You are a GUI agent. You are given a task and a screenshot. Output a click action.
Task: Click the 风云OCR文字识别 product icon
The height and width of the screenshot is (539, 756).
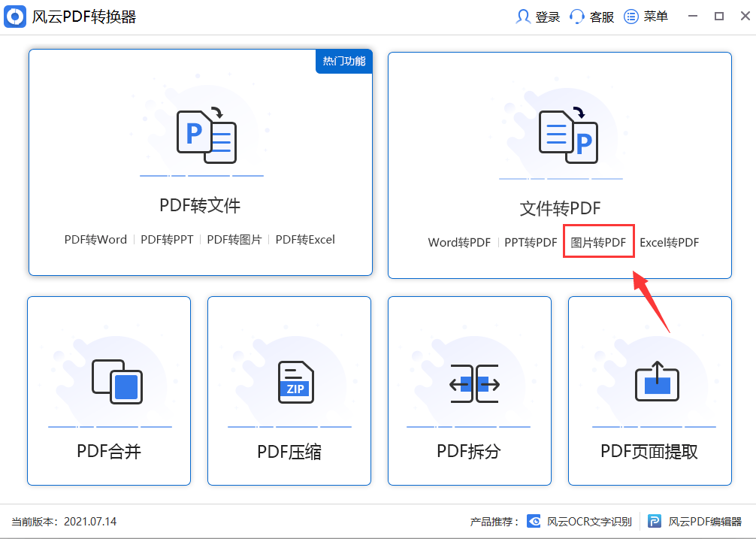(534, 521)
